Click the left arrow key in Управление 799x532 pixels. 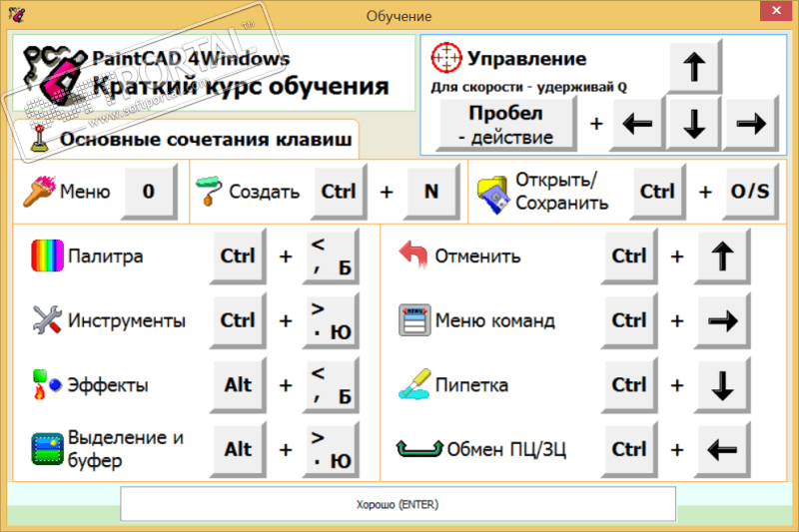point(637,124)
